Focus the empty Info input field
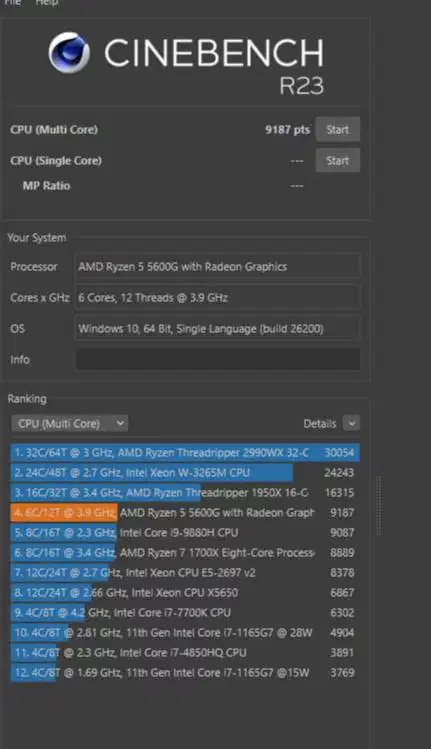The height and width of the screenshot is (749, 431). click(217, 359)
